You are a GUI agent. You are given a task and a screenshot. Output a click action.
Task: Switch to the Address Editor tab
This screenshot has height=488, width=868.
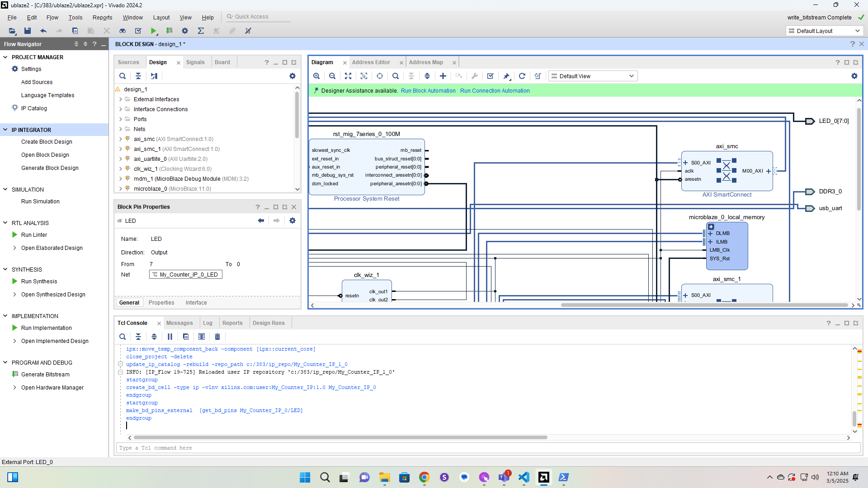tap(371, 62)
